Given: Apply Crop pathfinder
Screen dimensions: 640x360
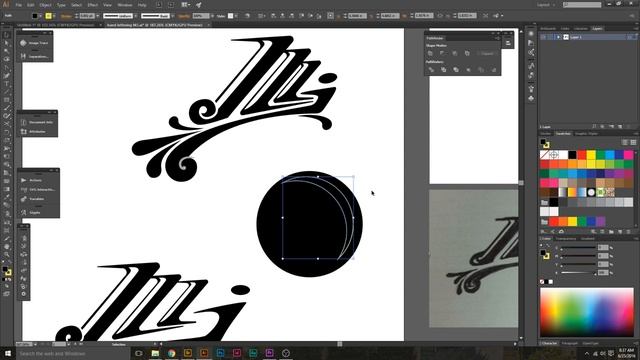Looking at the screenshot, I should coord(468,70).
